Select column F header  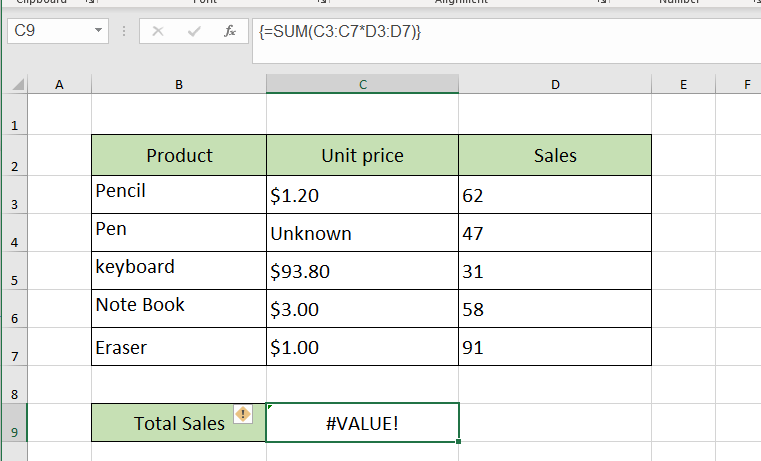[x=739, y=84]
